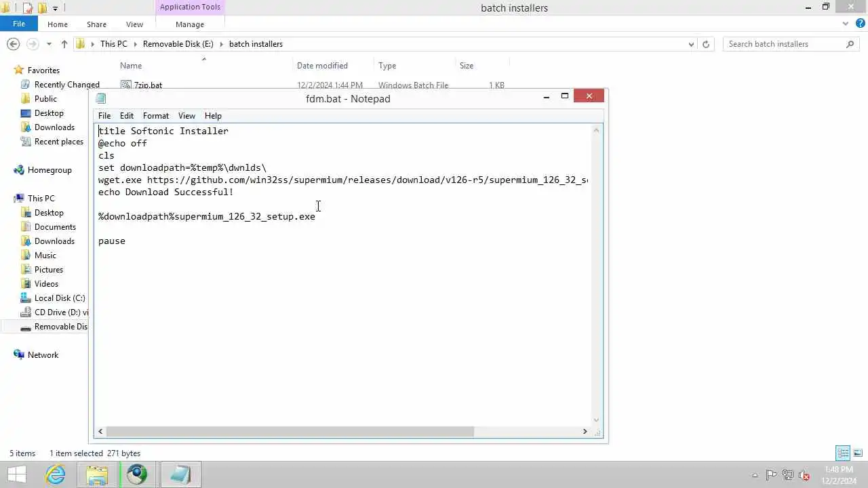Screen dimensions: 868x488
Task: Switch to Explorer's View ribbon tab
Action: click(x=134, y=24)
